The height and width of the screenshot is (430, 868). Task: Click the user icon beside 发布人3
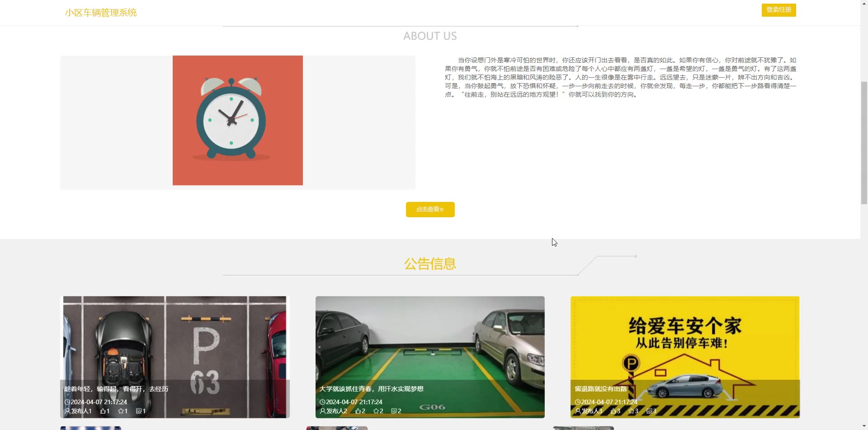pyautogui.click(x=578, y=411)
